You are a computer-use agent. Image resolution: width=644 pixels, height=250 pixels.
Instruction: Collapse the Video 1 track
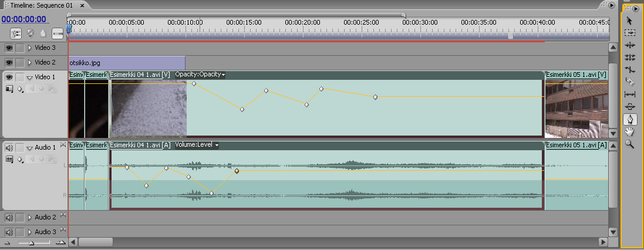tap(29, 77)
